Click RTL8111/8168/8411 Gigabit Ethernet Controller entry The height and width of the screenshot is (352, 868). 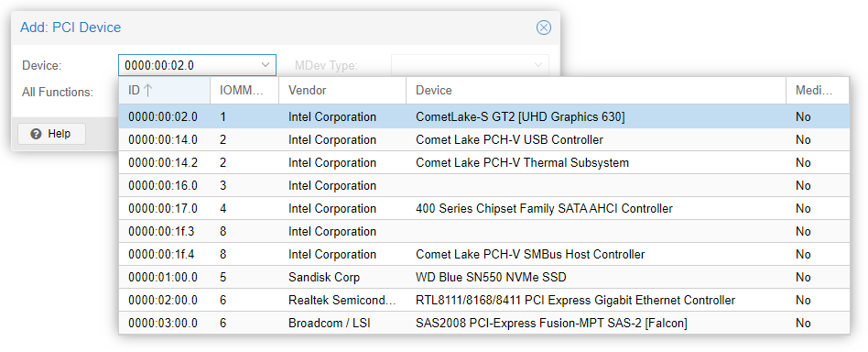[x=575, y=301]
